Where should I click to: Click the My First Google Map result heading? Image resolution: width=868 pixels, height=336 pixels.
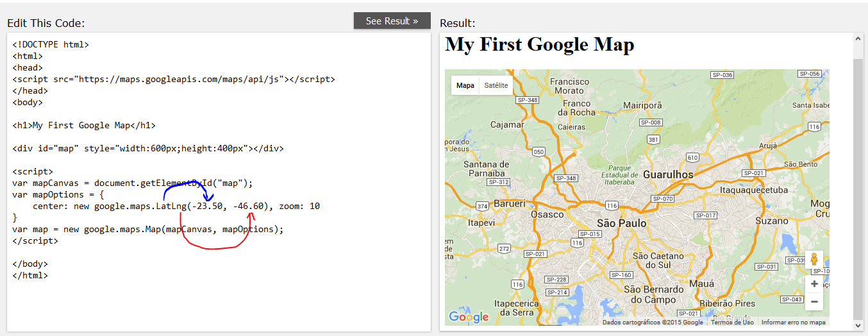pos(540,44)
